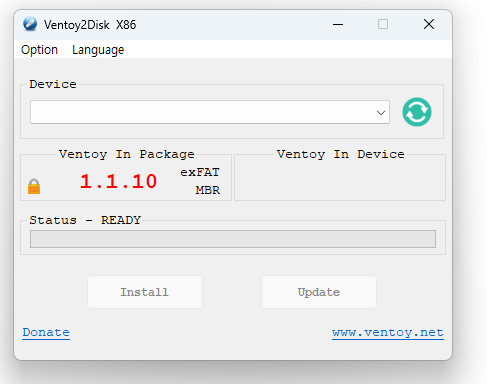Minimize the Ventoy2Disk window

[x=338, y=24]
